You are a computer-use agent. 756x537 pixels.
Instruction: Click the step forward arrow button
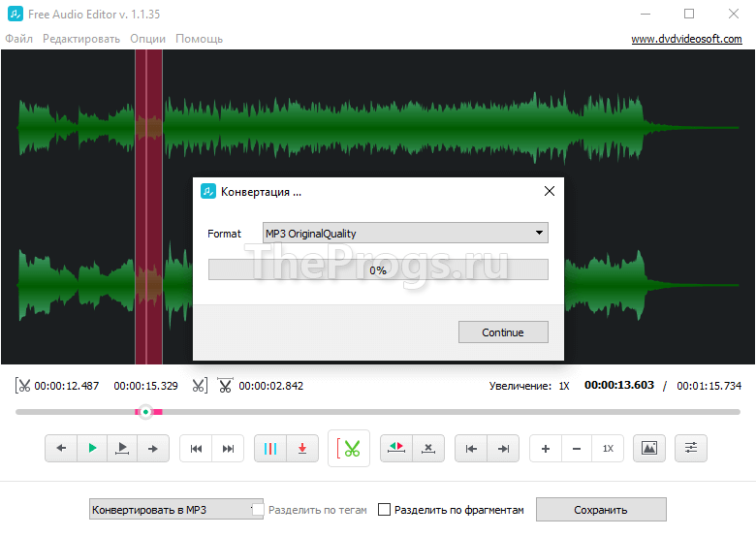click(153, 448)
